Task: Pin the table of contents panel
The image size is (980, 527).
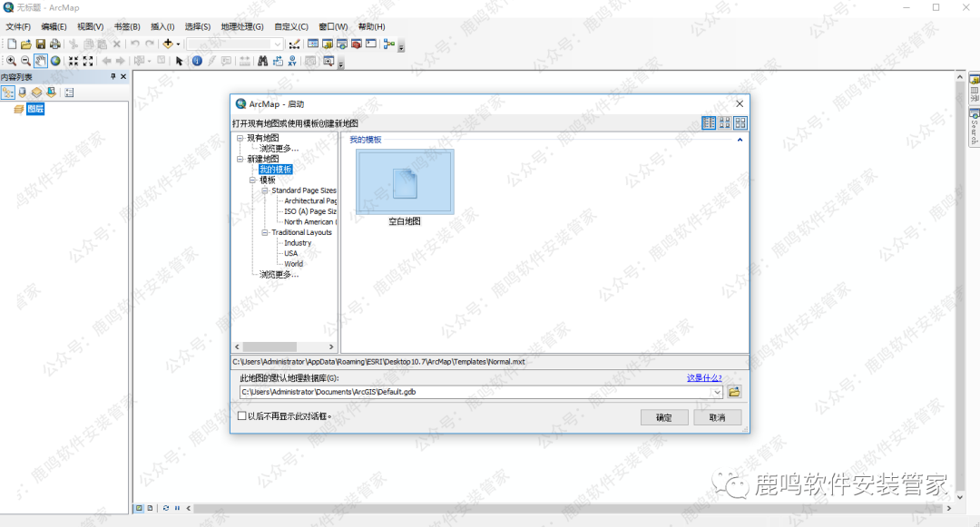Action: click(x=113, y=76)
